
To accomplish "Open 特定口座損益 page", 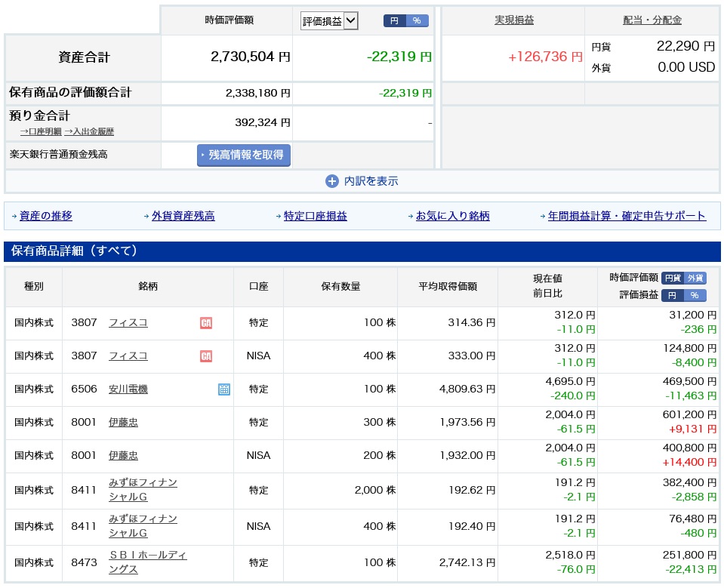I will pos(316,216).
